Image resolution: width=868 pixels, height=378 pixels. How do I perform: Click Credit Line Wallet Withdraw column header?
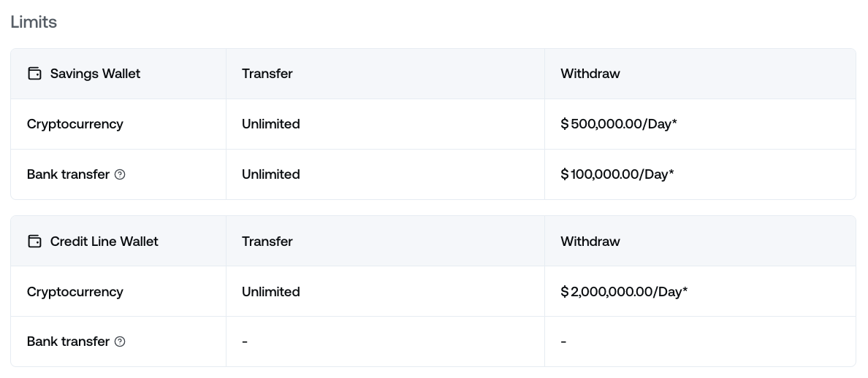[x=590, y=242]
